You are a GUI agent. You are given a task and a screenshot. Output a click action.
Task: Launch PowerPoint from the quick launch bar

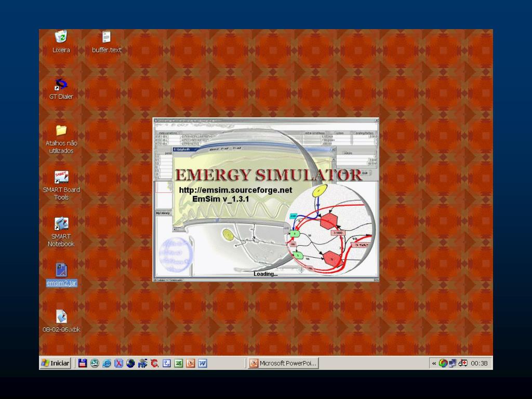tap(191, 363)
